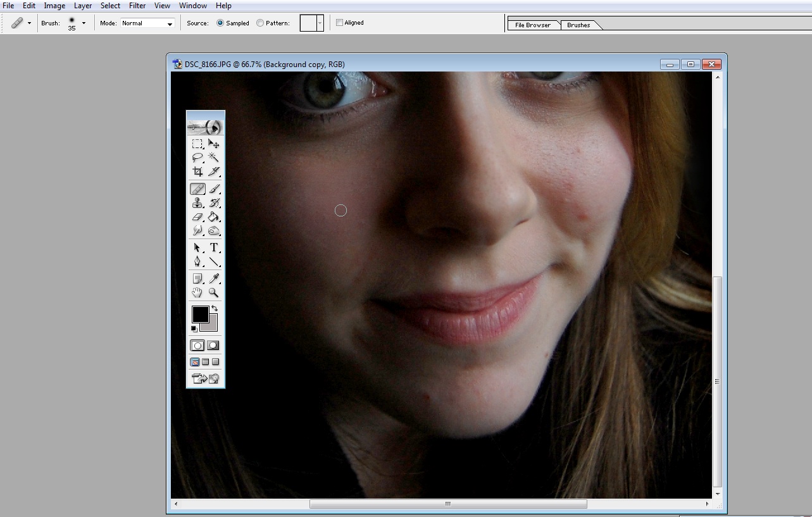
Task: Select the Move tool
Action: pyautogui.click(x=214, y=144)
